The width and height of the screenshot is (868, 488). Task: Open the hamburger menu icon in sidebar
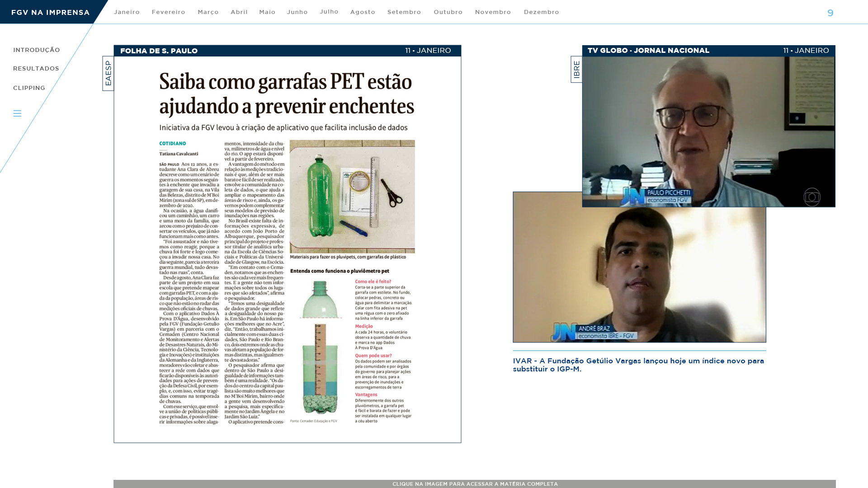click(x=17, y=113)
